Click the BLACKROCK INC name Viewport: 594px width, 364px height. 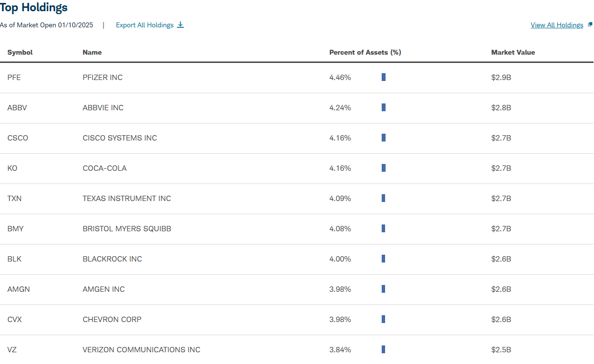click(x=112, y=259)
